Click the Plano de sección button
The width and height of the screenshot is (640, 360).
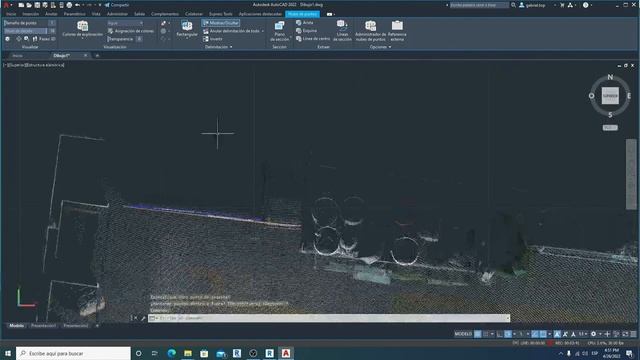pyautogui.click(x=280, y=31)
